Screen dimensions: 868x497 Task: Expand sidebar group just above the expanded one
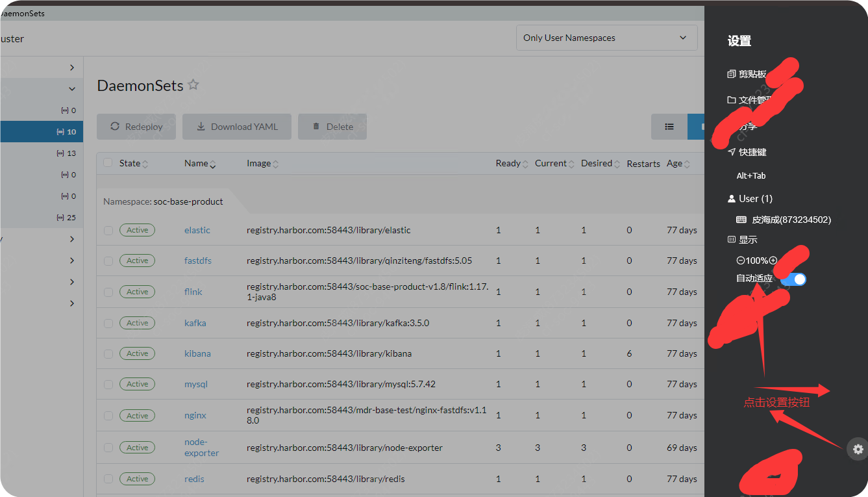pos(72,68)
